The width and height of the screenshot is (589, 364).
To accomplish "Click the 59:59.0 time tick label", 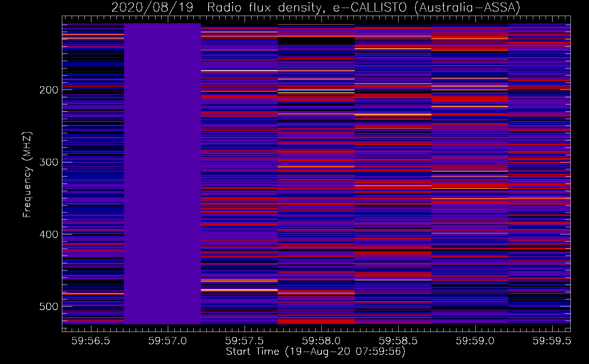I will click(x=475, y=341).
